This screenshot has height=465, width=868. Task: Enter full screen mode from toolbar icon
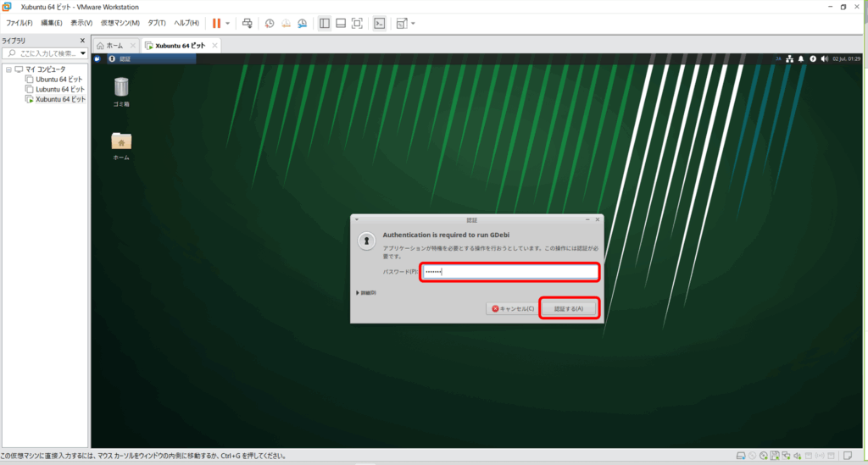(x=357, y=23)
